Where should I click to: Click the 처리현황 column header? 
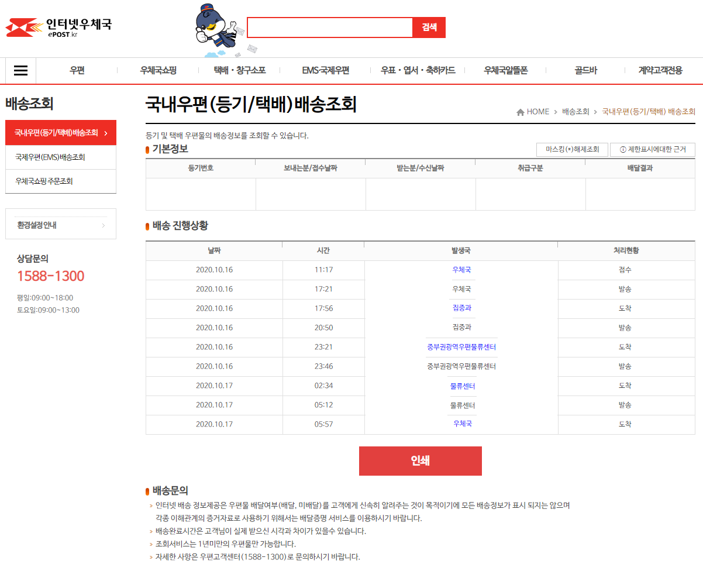click(626, 250)
